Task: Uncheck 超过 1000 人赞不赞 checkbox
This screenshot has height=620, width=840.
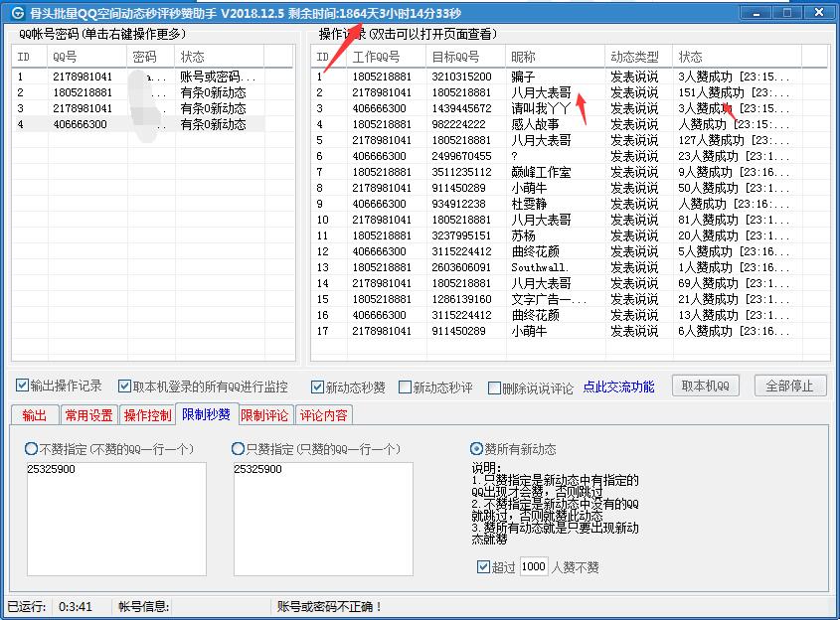Action: click(483, 566)
